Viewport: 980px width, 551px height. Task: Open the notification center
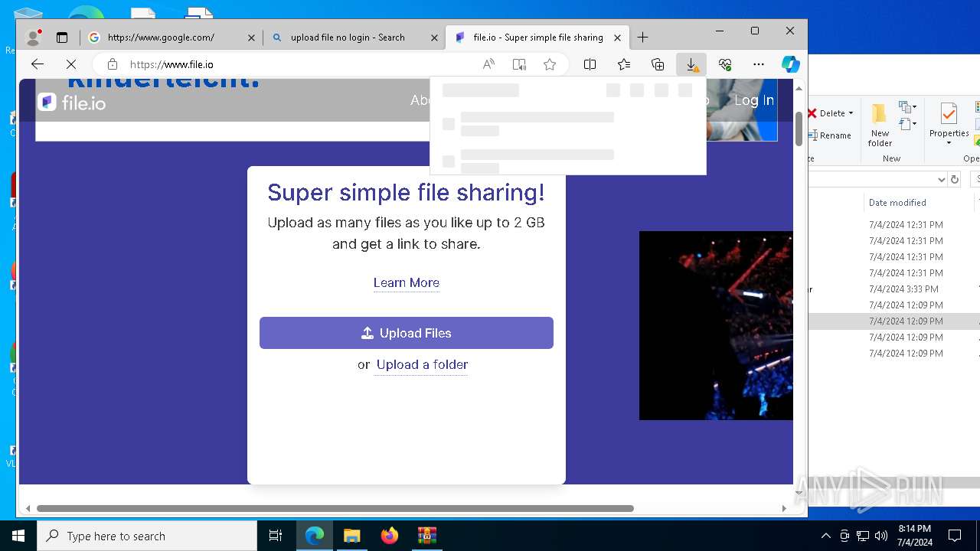(955, 536)
